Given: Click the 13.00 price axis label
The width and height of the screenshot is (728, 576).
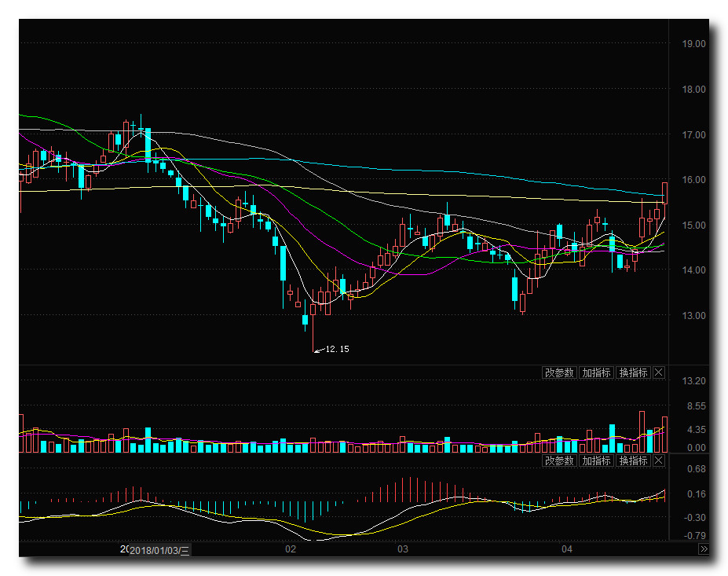Looking at the screenshot, I should coord(693,316).
